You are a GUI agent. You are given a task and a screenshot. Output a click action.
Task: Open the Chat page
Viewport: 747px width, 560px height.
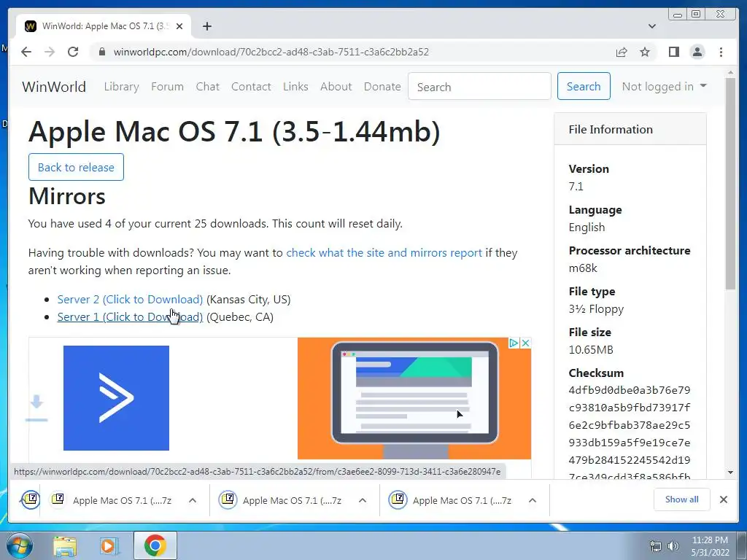(x=208, y=87)
